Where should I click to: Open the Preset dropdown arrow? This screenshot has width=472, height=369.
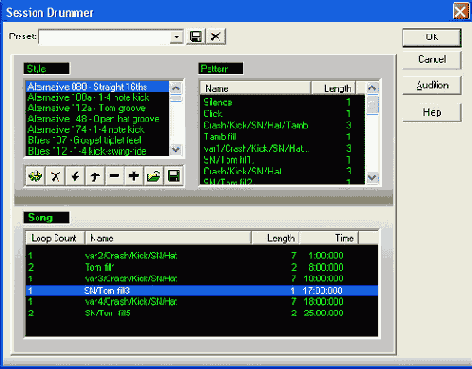(177, 37)
